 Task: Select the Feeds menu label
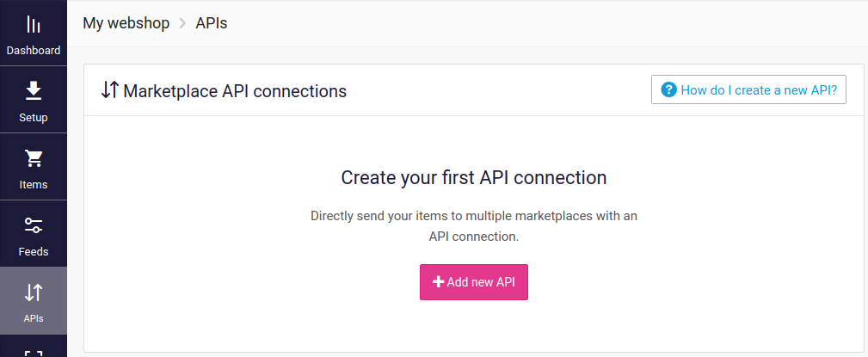coord(34,252)
